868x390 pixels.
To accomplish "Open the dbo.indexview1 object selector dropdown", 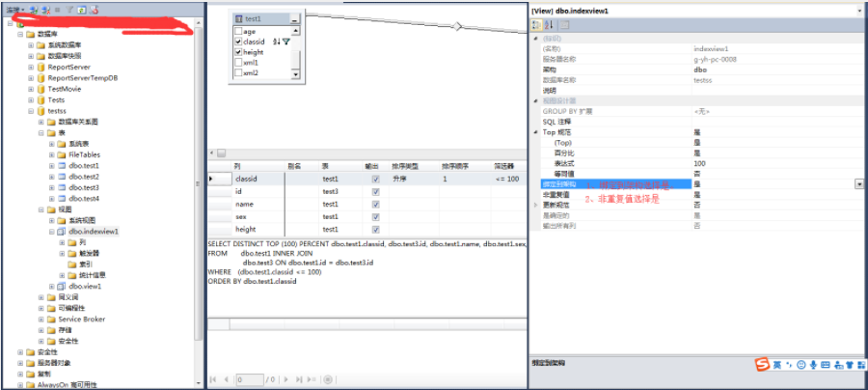I will [x=862, y=10].
